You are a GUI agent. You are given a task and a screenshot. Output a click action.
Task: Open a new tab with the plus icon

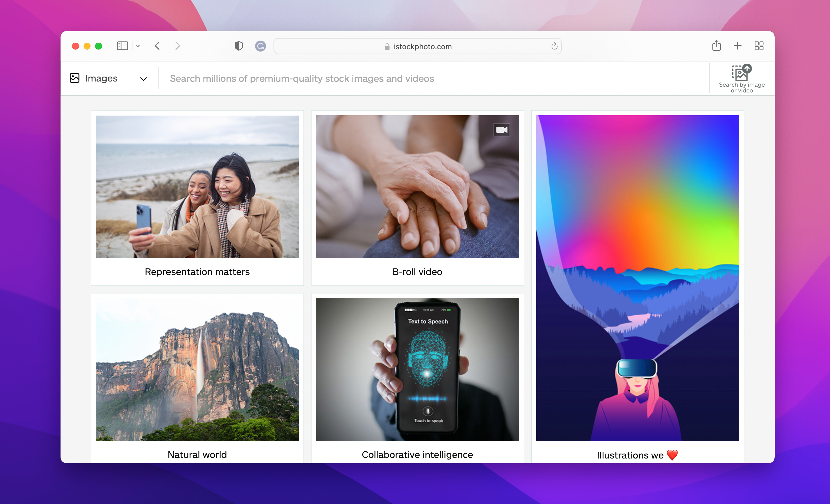(x=737, y=46)
